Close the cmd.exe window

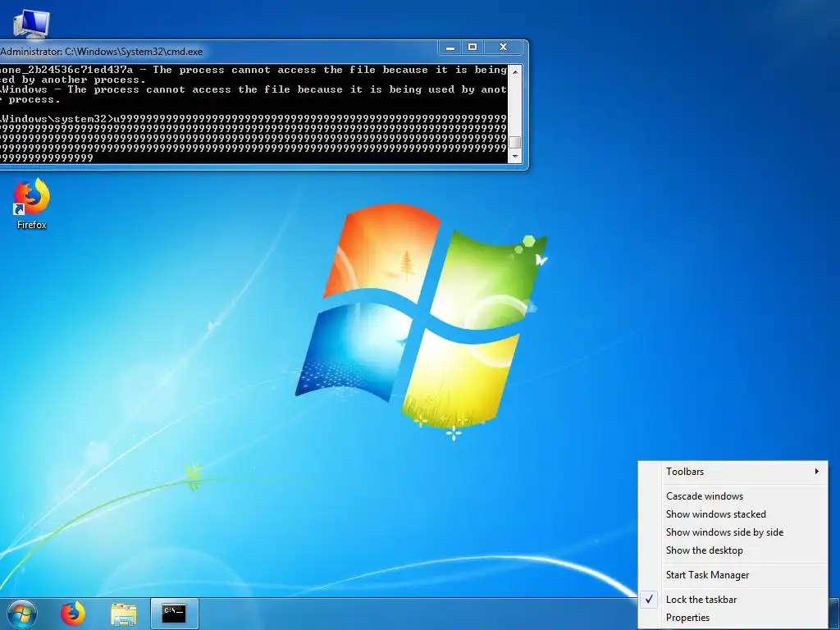(503, 47)
